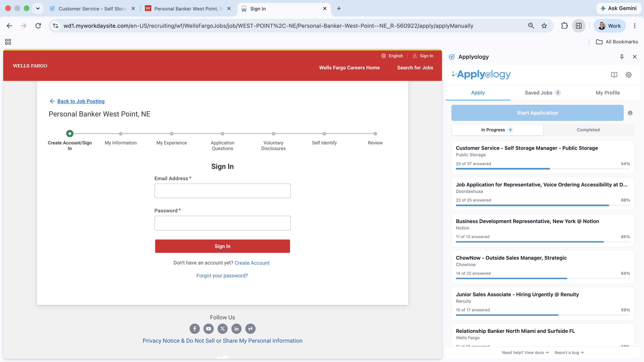Click Forgot your password link
This screenshot has width=644, height=362.
[x=222, y=276]
